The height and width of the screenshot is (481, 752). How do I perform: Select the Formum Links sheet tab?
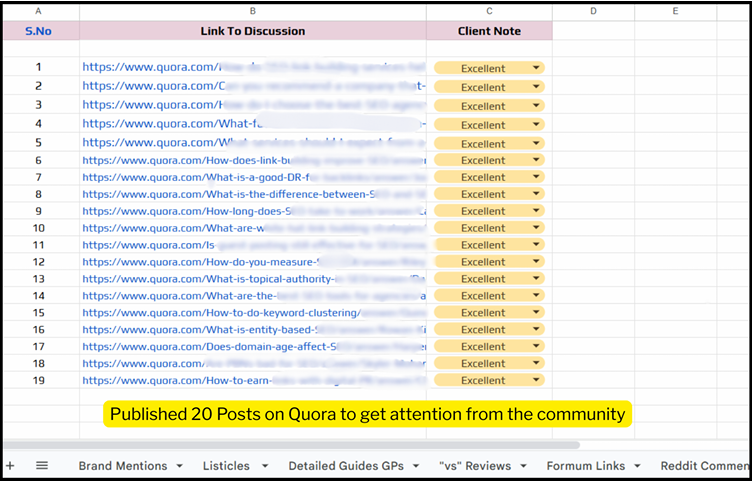(x=586, y=466)
